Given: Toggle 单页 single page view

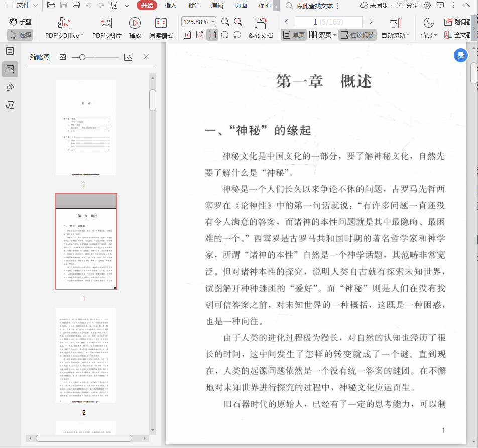Looking at the screenshot, I should click(x=294, y=35).
